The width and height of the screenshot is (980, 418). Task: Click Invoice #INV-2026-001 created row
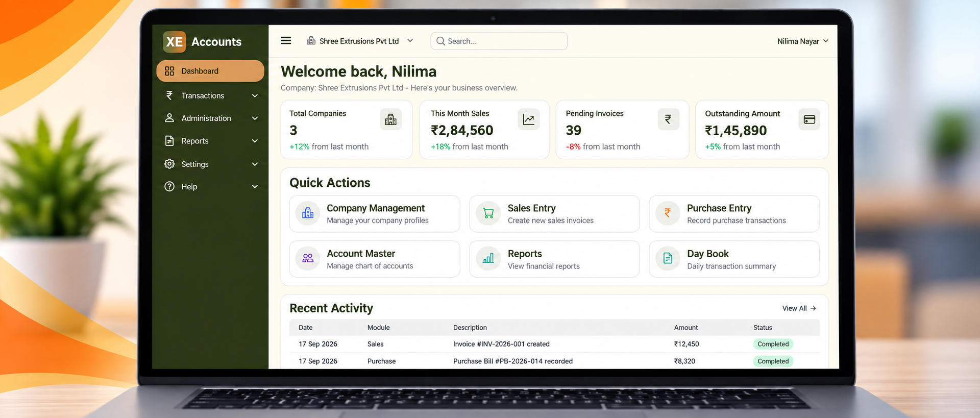[x=554, y=344]
